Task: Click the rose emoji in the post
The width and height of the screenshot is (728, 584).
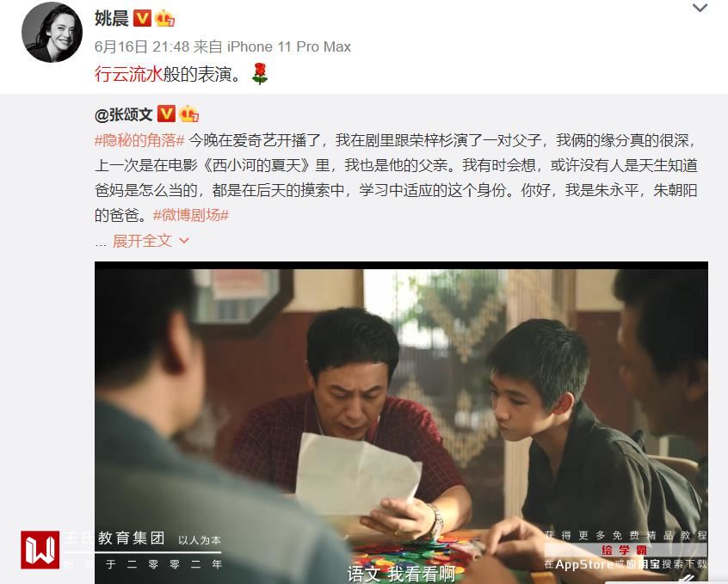Action: click(260, 74)
